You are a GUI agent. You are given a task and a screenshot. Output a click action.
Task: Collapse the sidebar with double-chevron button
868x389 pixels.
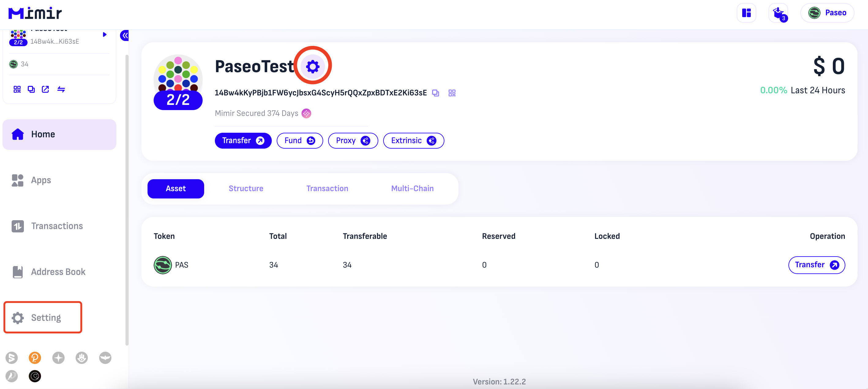tap(125, 35)
